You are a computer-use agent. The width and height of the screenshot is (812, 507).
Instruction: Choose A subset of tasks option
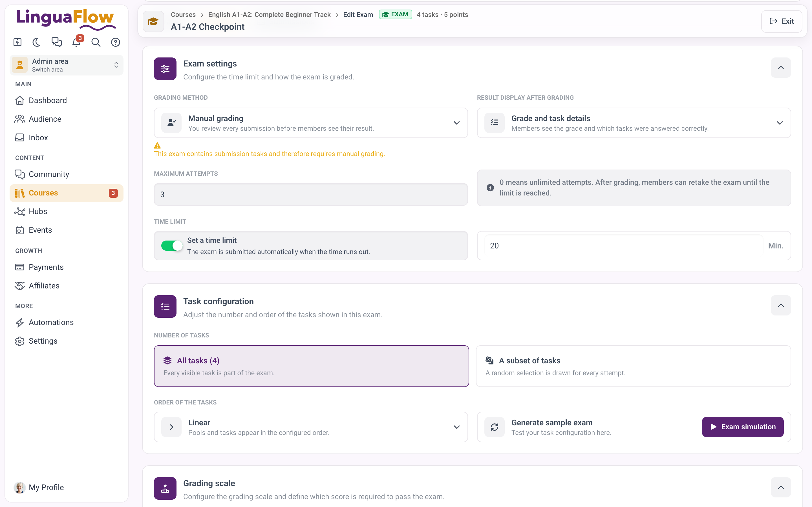coord(634,366)
